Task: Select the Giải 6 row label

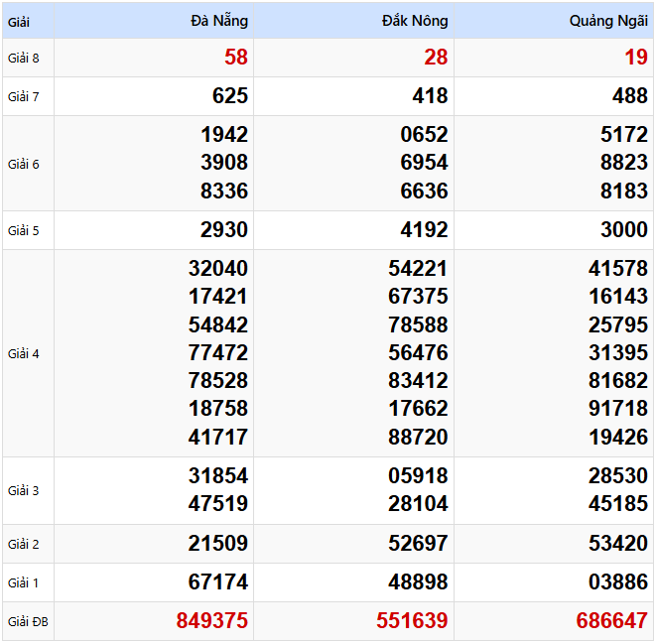Action: (x=24, y=164)
